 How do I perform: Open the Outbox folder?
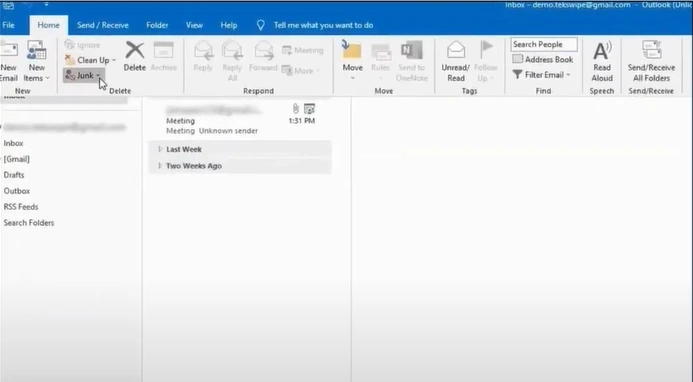pos(17,191)
